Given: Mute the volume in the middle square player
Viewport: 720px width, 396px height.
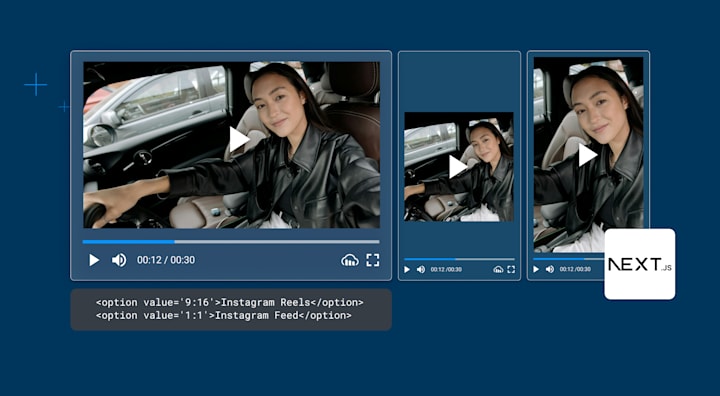Looking at the screenshot, I should 421,270.
